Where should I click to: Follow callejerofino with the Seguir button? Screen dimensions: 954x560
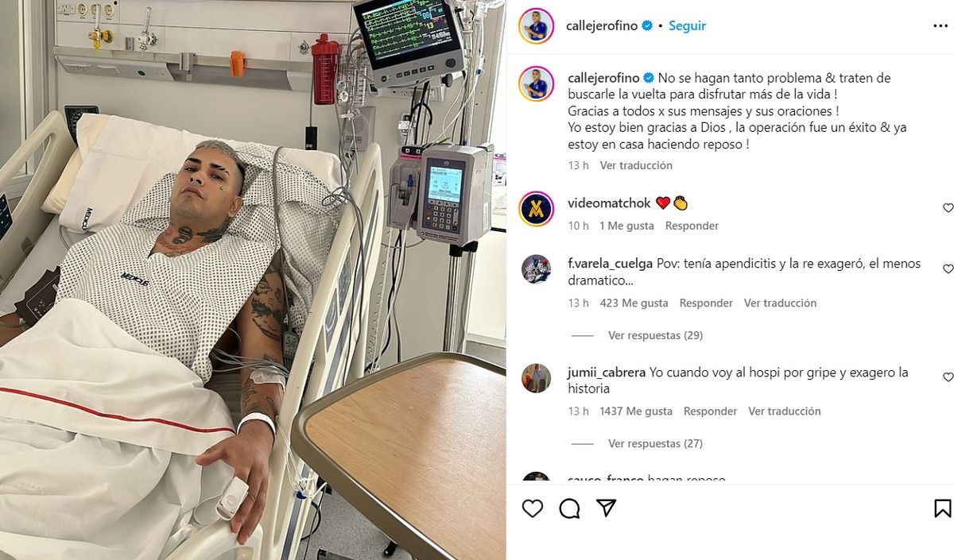coord(687,25)
